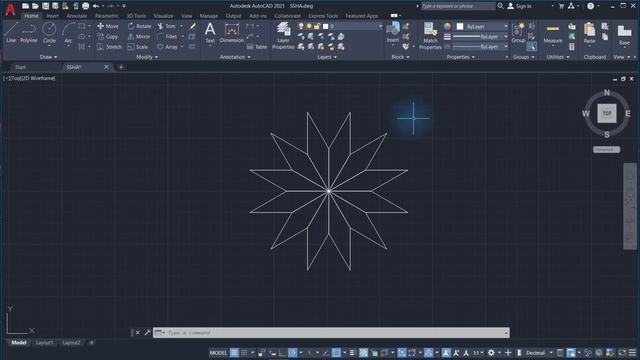This screenshot has width=640, height=360.
Task: Open the Start document tab
Action: [x=20, y=67]
